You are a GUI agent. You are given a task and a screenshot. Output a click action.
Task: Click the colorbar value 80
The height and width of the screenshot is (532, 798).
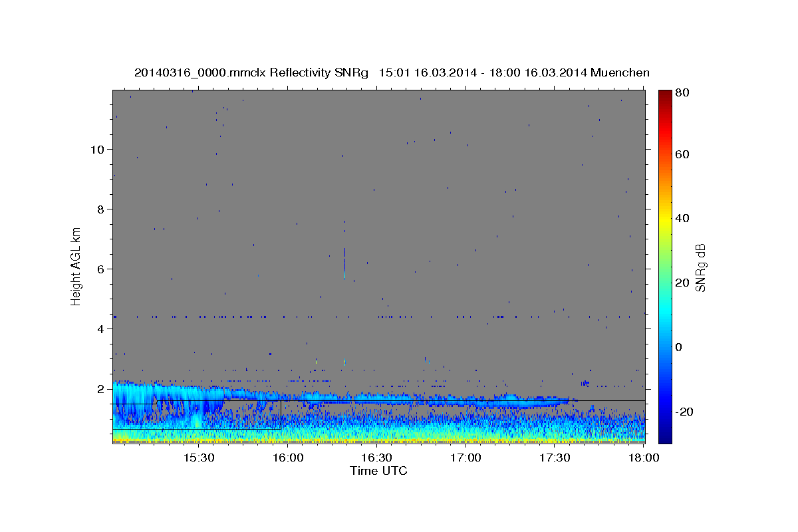click(x=683, y=92)
